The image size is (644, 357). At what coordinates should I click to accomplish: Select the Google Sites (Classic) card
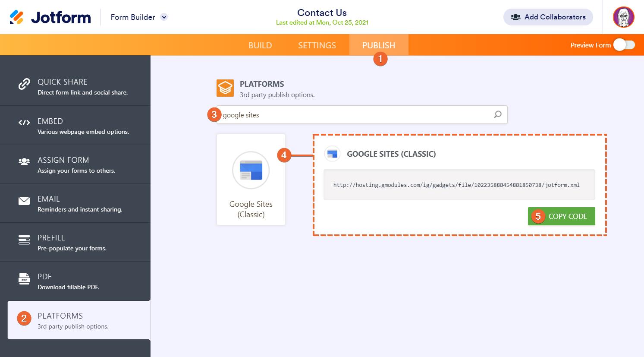tap(251, 180)
